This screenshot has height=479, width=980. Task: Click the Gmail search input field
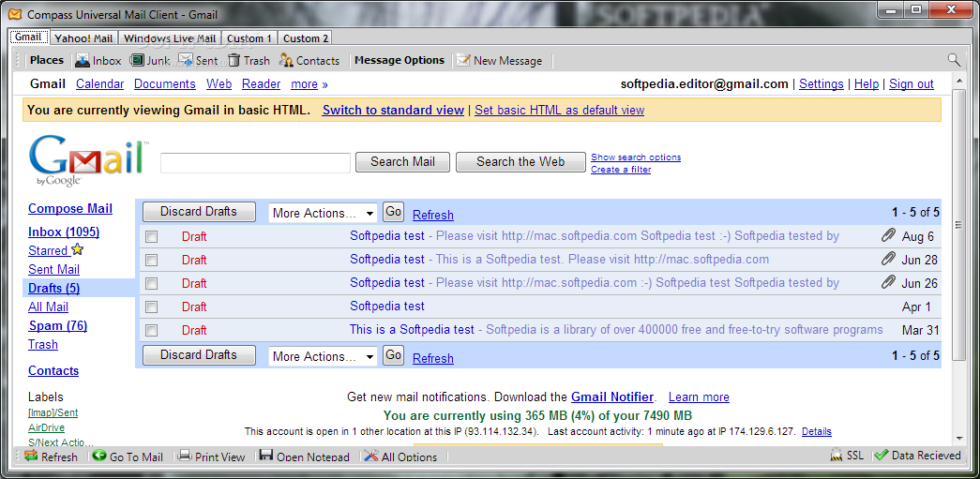coord(256,163)
